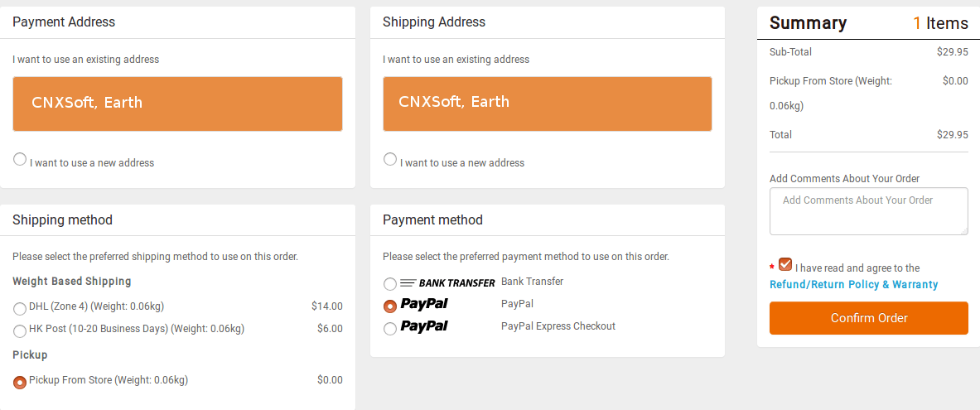This screenshot has width=980, height=410.
Task: Select the Bank Transfer payment radio button
Action: (x=390, y=284)
